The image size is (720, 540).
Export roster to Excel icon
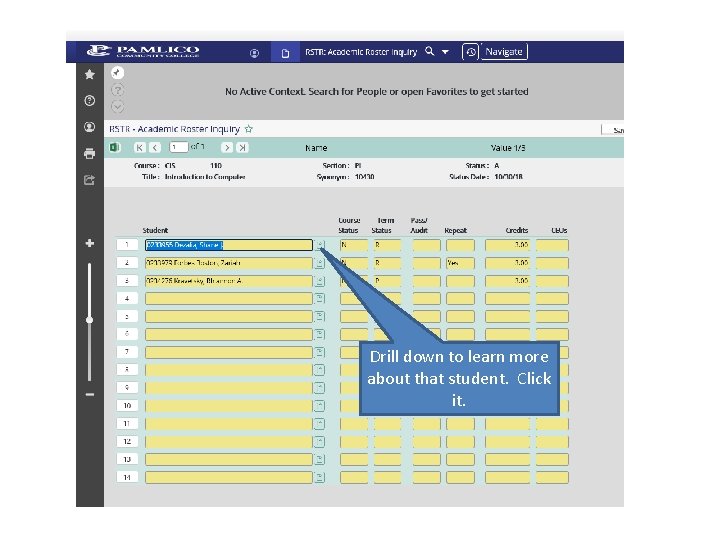pos(115,147)
